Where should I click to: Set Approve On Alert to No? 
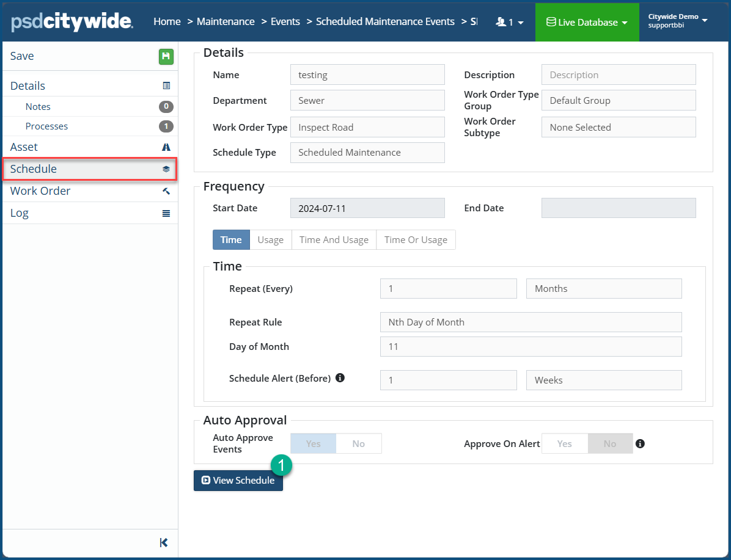[610, 443]
